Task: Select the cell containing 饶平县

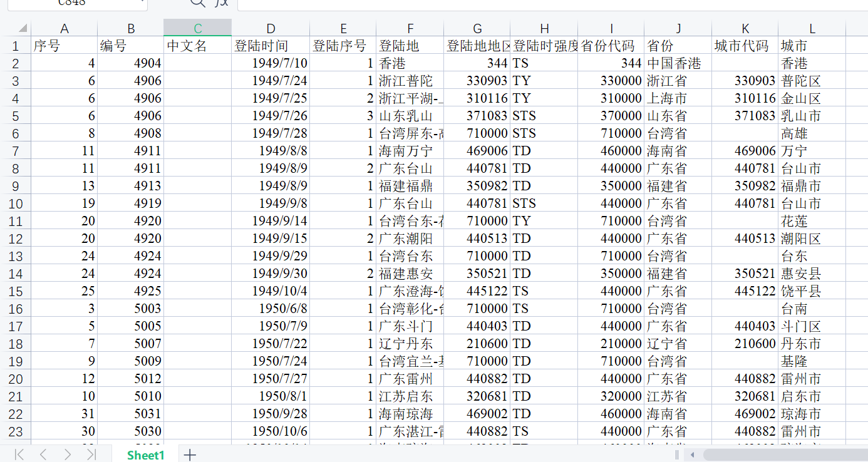Action: [x=812, y=291]
